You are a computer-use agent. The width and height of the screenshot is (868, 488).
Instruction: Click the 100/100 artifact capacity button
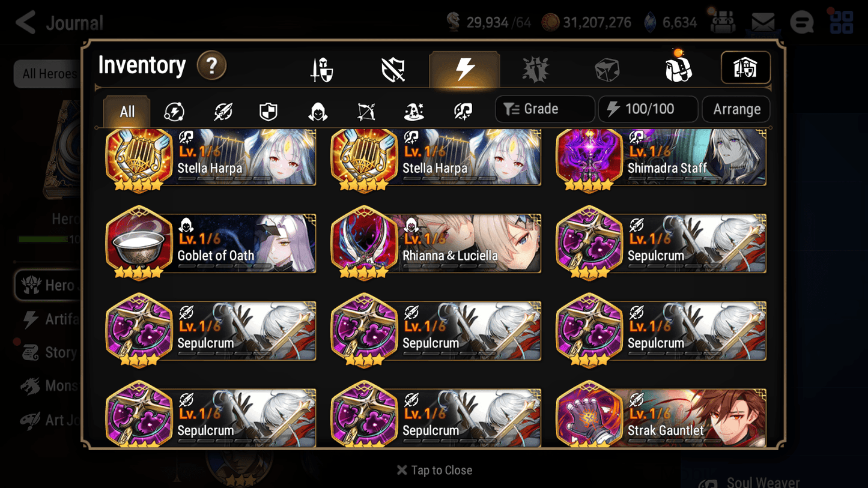click(x=648, y=109)
